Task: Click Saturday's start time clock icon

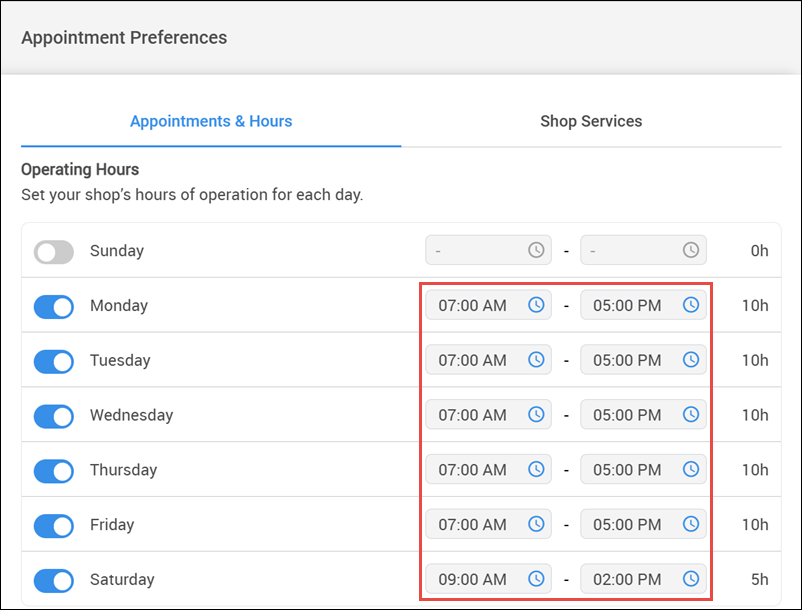Action: (535, 579)
